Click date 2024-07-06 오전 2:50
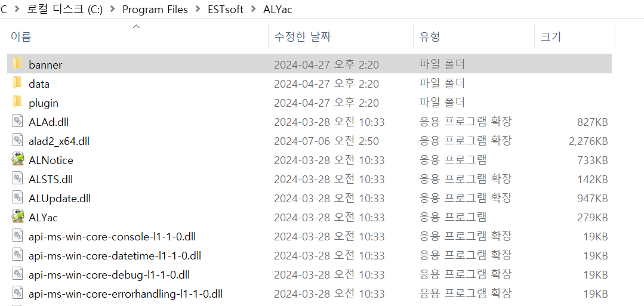The height and width of the screenshot is (306, 644). pyautogui.click(x=326, y=141)
